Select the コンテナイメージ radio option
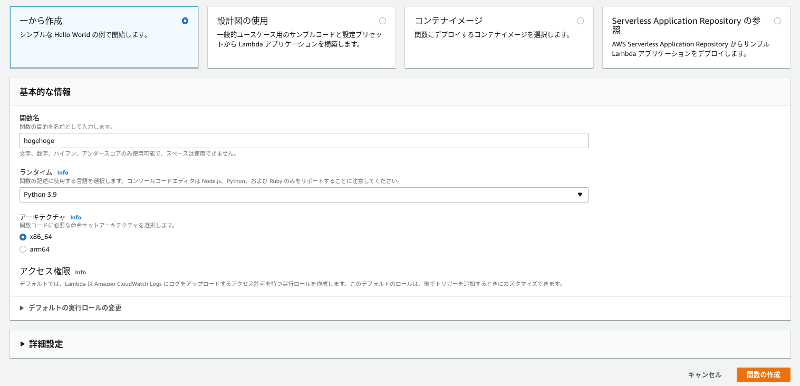Viewport: 800px width, 386px height. 580,21
